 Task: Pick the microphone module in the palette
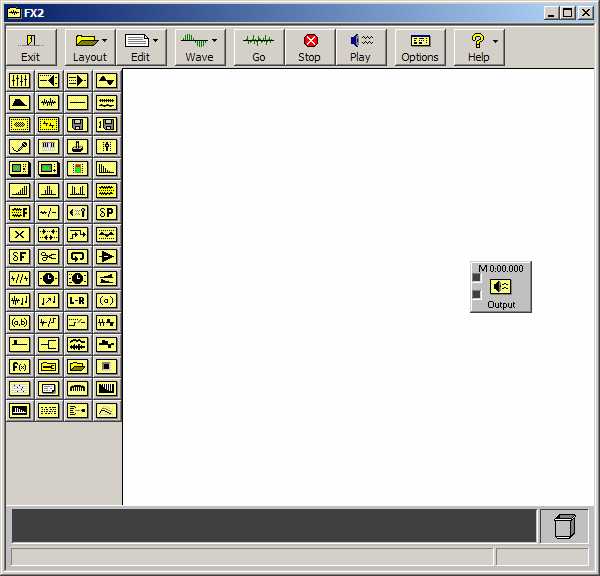tap(19, 146)
